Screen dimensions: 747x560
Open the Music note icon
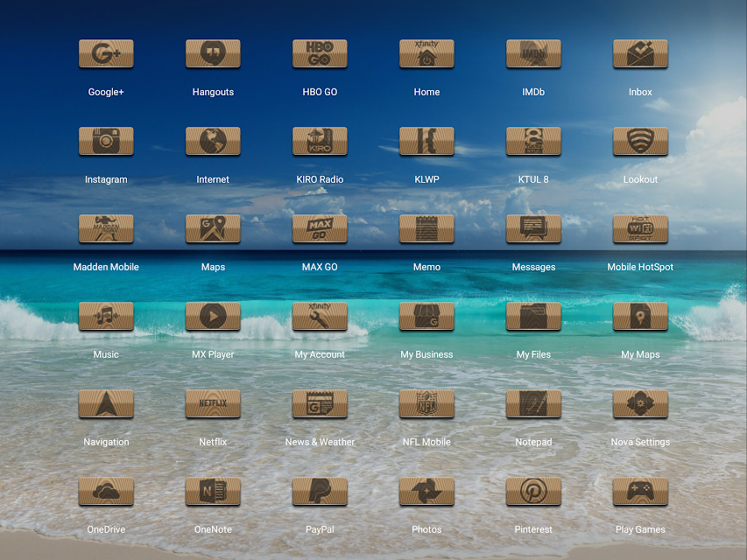coord(106,316)
